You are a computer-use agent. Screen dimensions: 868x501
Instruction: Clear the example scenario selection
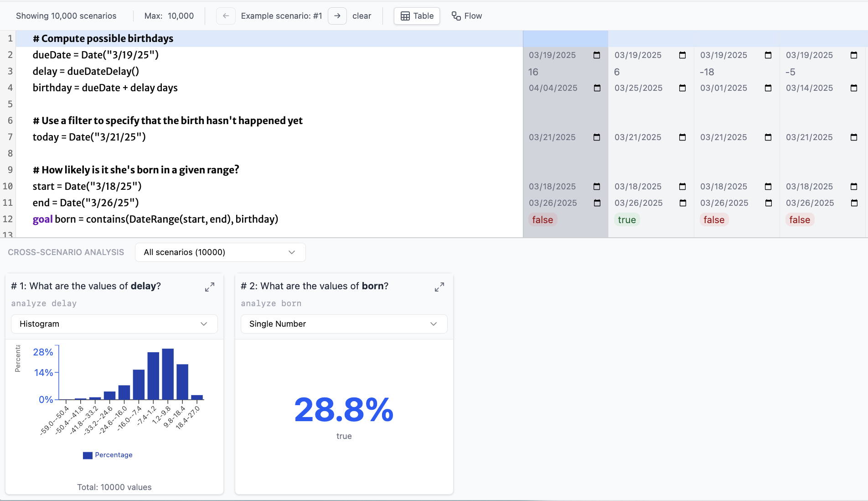point(362,16)
